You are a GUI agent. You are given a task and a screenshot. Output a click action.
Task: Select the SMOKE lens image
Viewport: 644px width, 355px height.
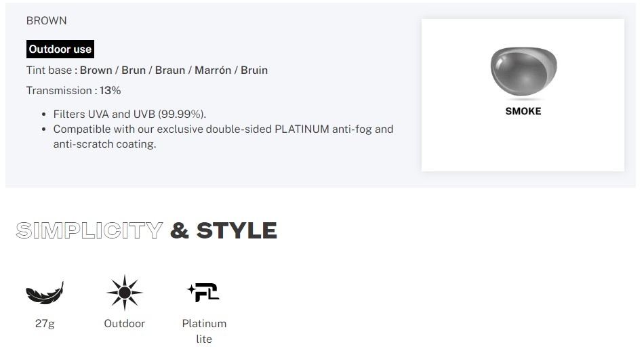pos(523,72)
